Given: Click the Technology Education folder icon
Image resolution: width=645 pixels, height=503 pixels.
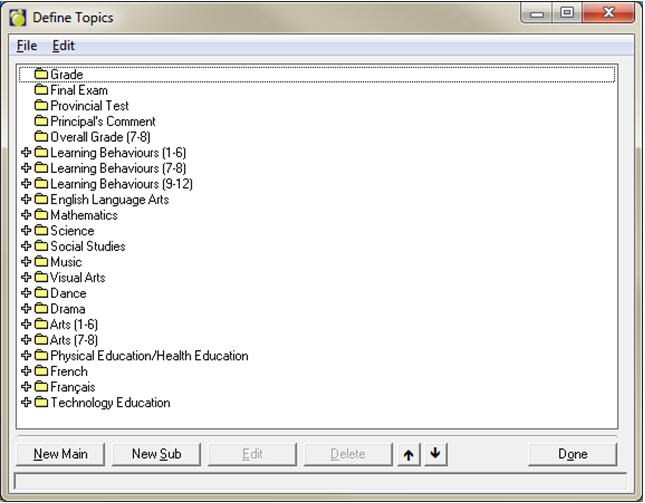Looking at the screenshot, I should pyautogui.click(x=41, y=403).
